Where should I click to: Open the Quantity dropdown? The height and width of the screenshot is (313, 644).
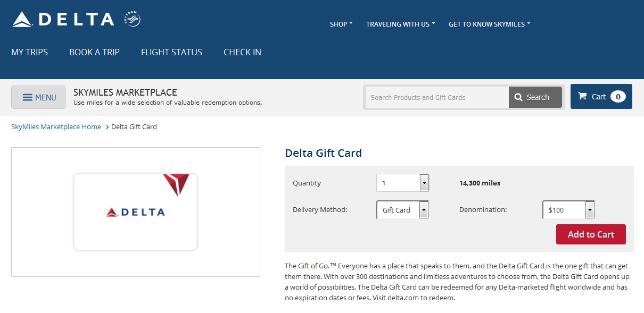pos(424,183)
